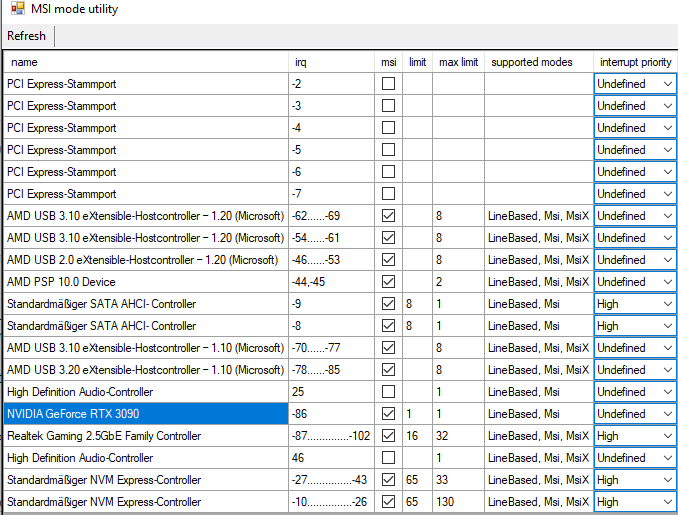Toggle msi checkbox for AMD PSP 10.0 Device

(388, 281)
